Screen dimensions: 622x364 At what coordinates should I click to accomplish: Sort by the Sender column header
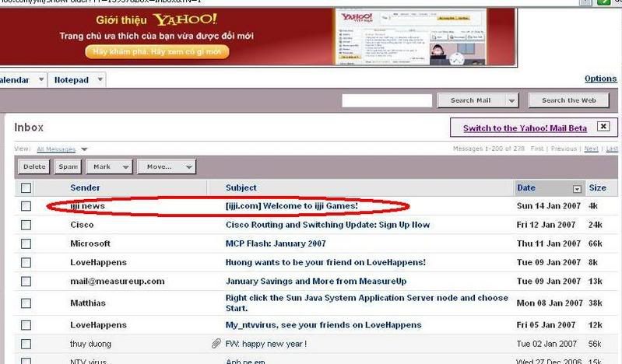85,187
